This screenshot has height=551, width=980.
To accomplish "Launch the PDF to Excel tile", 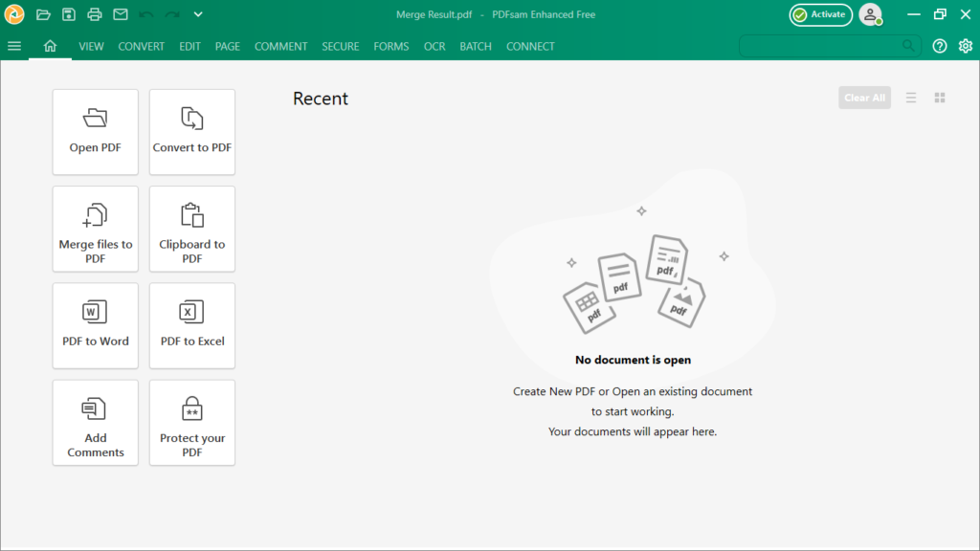I will coord(192,325).
